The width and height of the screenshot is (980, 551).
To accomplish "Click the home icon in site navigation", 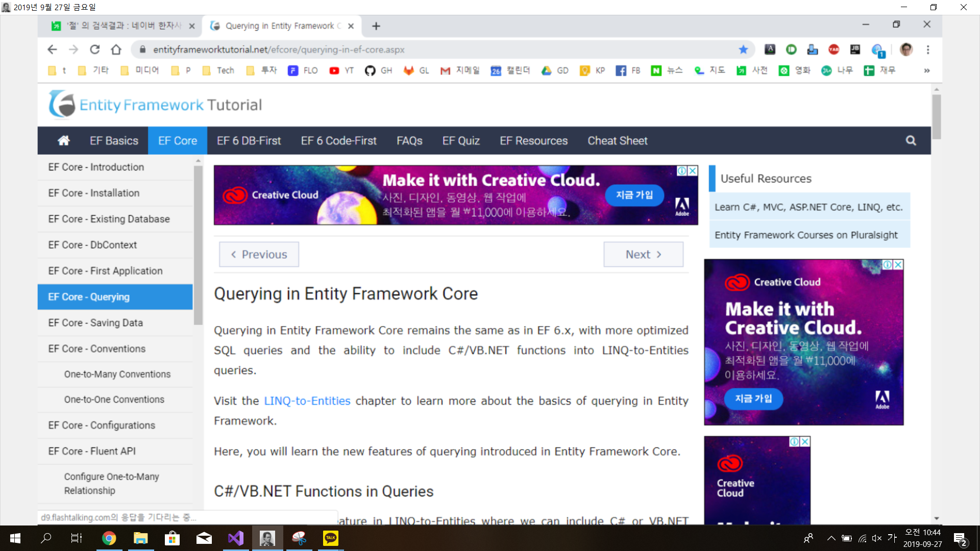I will (x=64, y=140).
